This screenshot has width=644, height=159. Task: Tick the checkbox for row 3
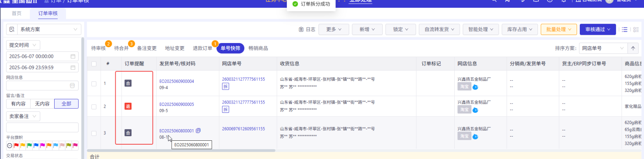[x=94, y=133]
